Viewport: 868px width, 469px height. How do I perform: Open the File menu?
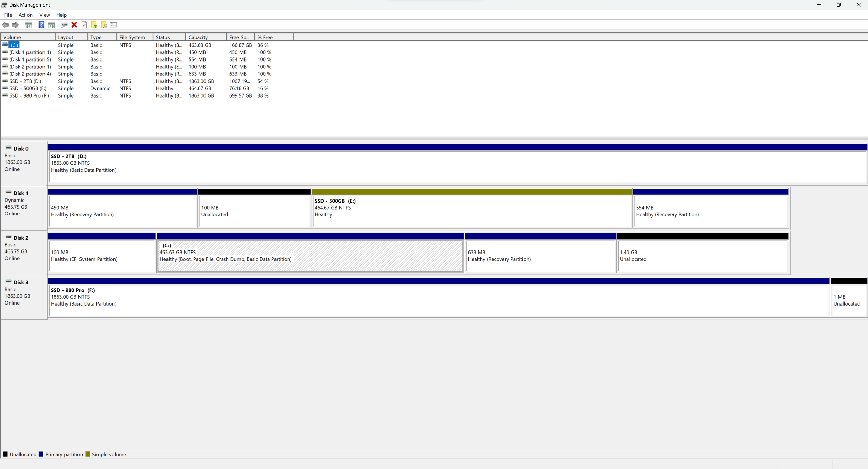8,15
